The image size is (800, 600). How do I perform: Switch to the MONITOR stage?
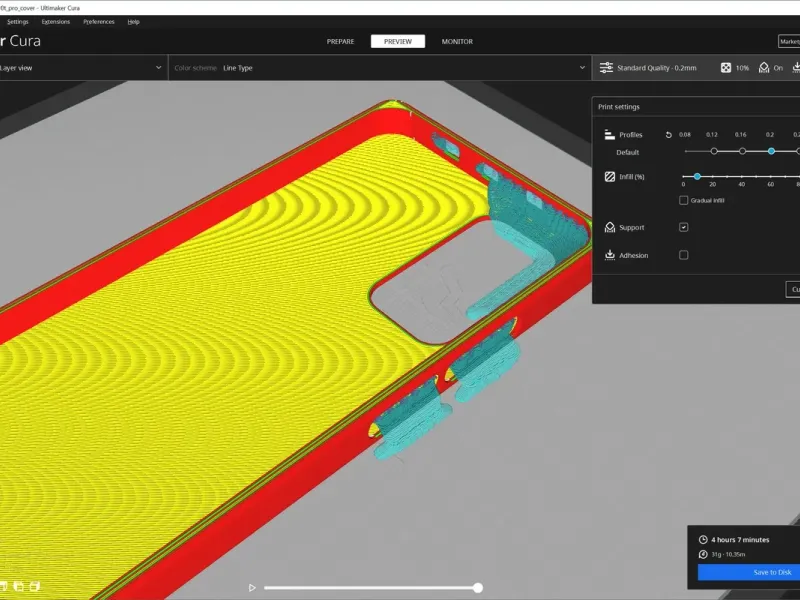(x=457, y=41)
